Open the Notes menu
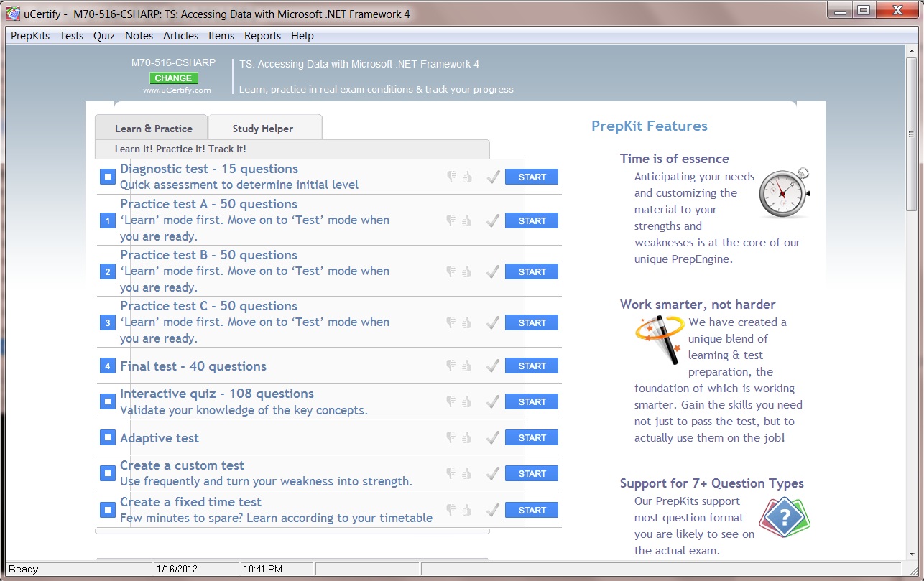924x581 pixels. 139,35
